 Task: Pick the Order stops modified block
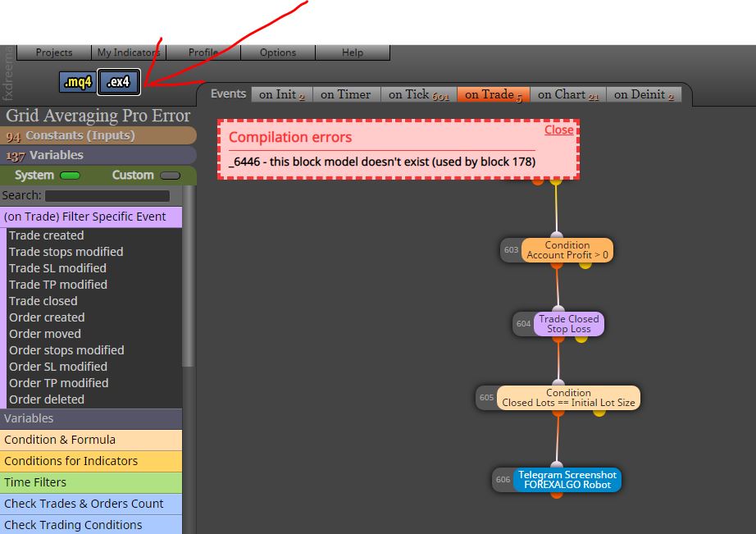click(x=66, y=350)
